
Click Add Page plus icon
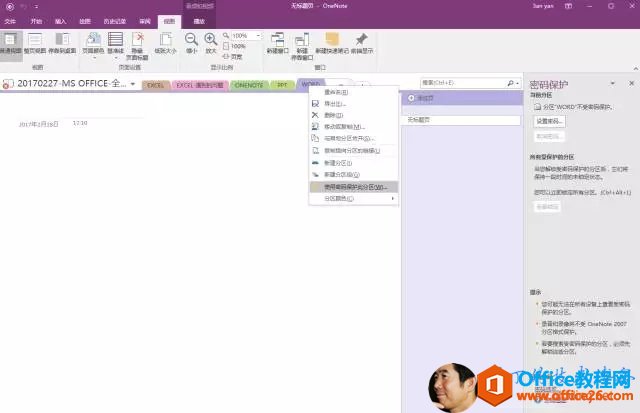click(x=411, y=98)
